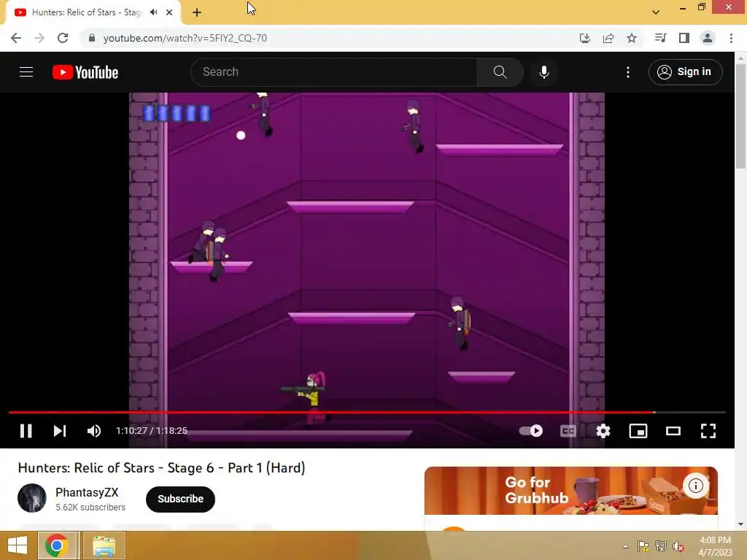Screen dimensions: 747x560
Task: Close the Hunters: Relic of Stars tab
Action: (169, 12)
